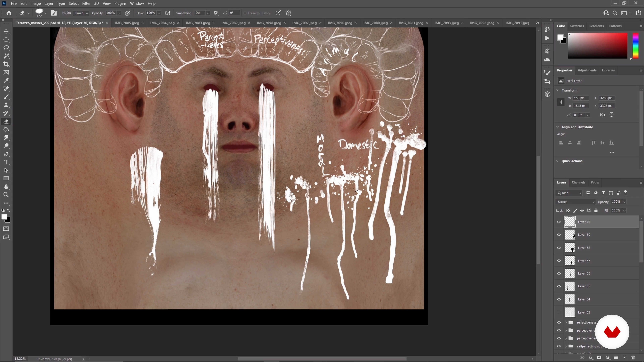Select the Move tool
This screenshot has width=644, height=362.
6,32
